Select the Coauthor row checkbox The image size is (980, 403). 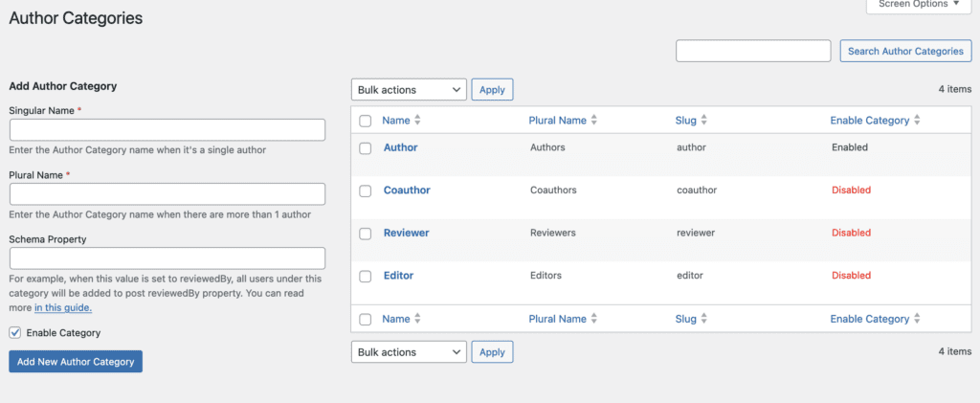click(x=365, y=190)
